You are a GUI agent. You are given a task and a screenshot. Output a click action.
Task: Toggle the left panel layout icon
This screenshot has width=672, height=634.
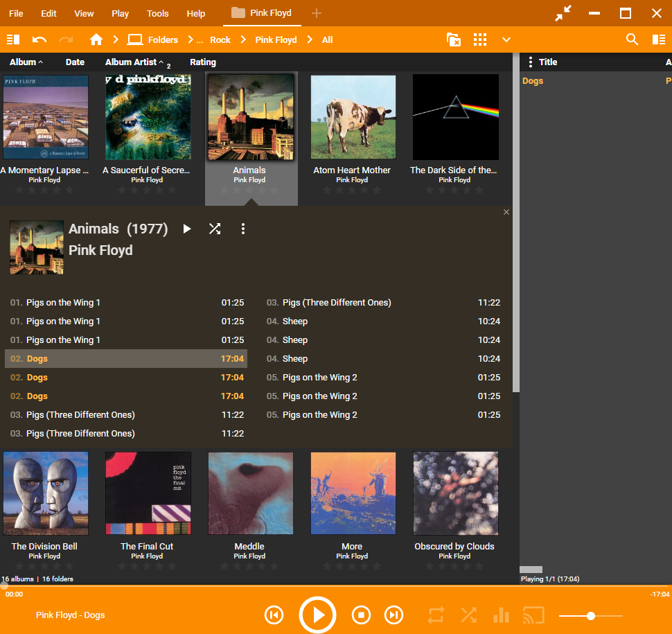[12, 39]
